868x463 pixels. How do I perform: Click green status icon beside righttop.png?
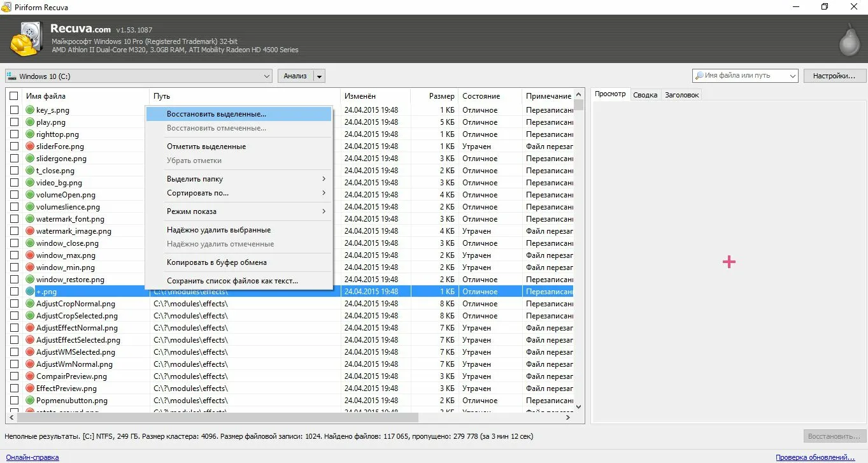(30, 134)
